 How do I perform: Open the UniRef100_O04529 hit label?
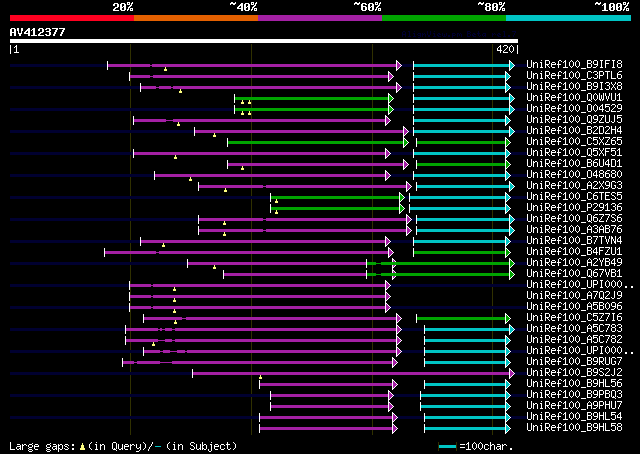pyautogui.click(x=574, y=109)
